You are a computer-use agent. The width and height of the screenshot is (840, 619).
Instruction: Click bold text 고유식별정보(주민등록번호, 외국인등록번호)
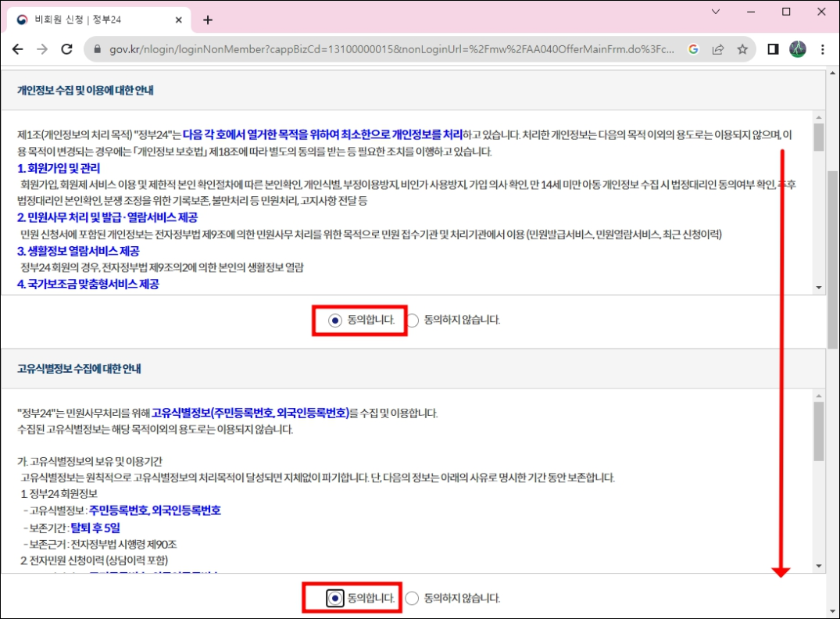tap(250, 413)
